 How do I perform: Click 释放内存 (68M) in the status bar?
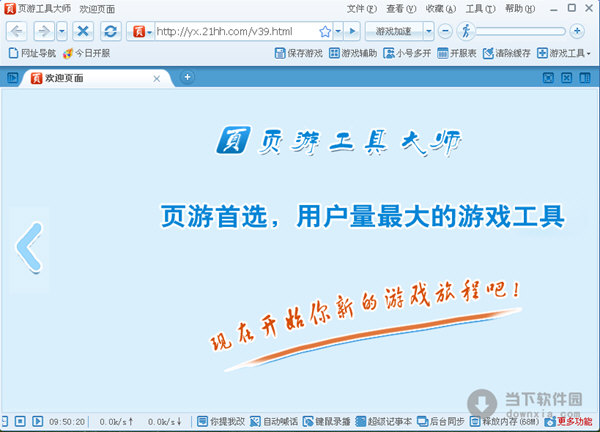pos(505,422)
